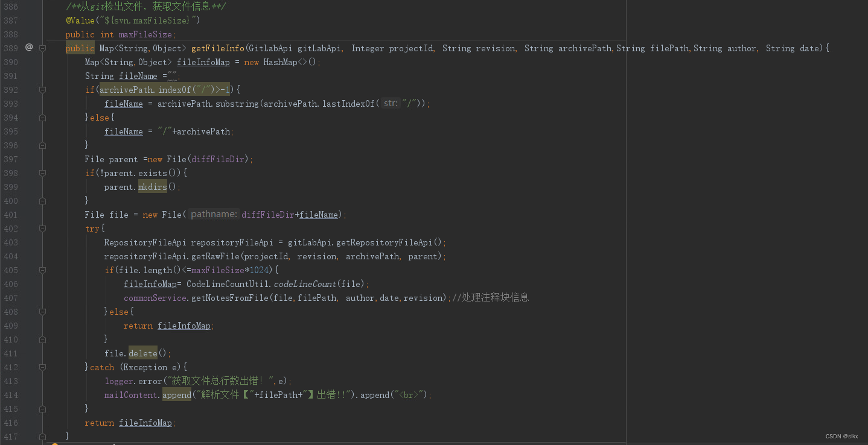Click the mailContent variable on line 414
Viewport: 868px width, 445px height.
(x=131, y=395)
